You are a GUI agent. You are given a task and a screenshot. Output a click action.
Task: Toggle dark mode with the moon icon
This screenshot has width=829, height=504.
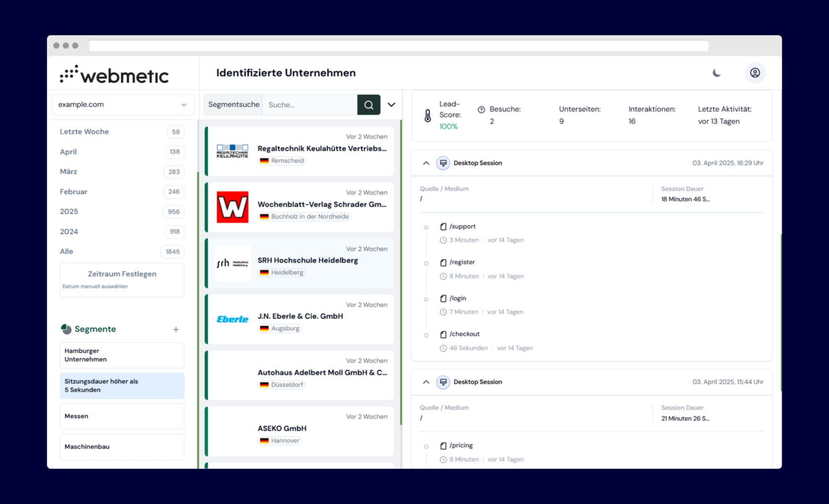(717, 73)
